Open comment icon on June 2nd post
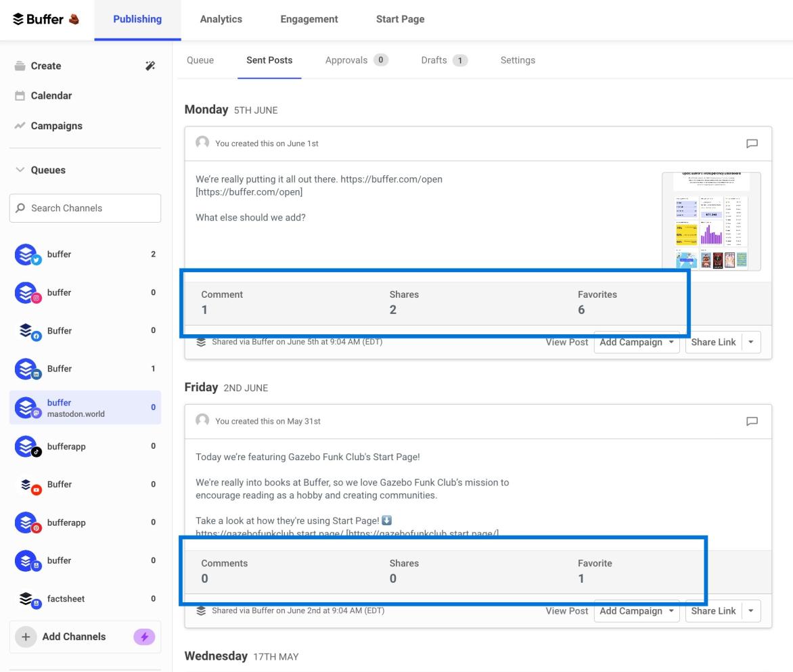 [x=752, y=421]
